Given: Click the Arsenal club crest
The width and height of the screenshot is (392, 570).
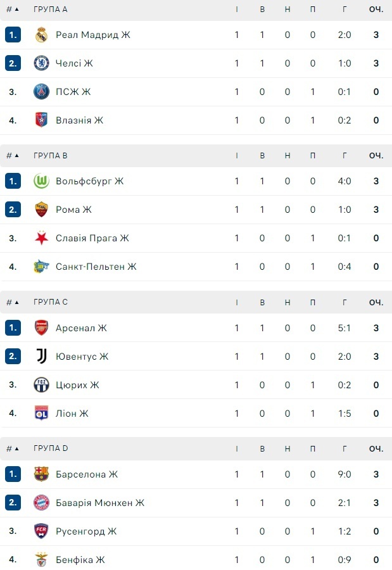Looking at the screenshot, I should tap(41, 328).
